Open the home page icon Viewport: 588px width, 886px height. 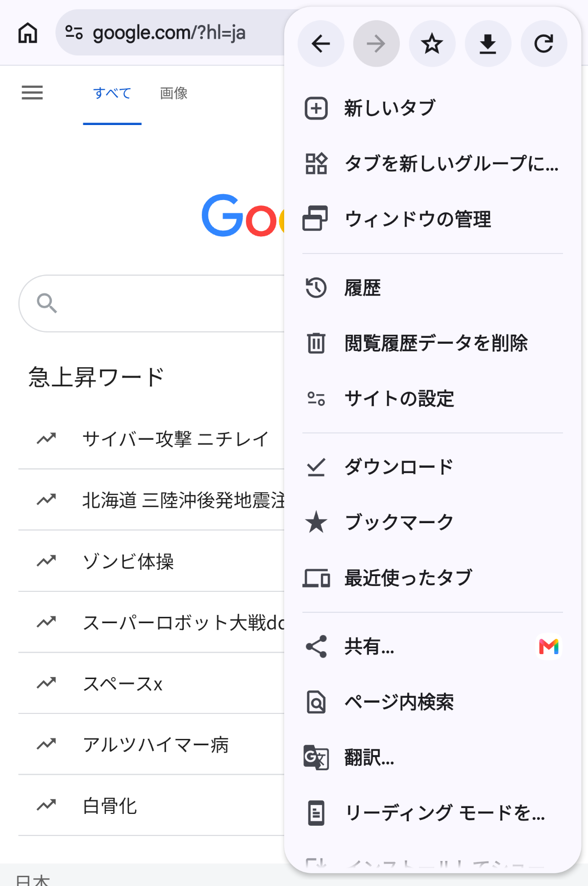[28, 33]
